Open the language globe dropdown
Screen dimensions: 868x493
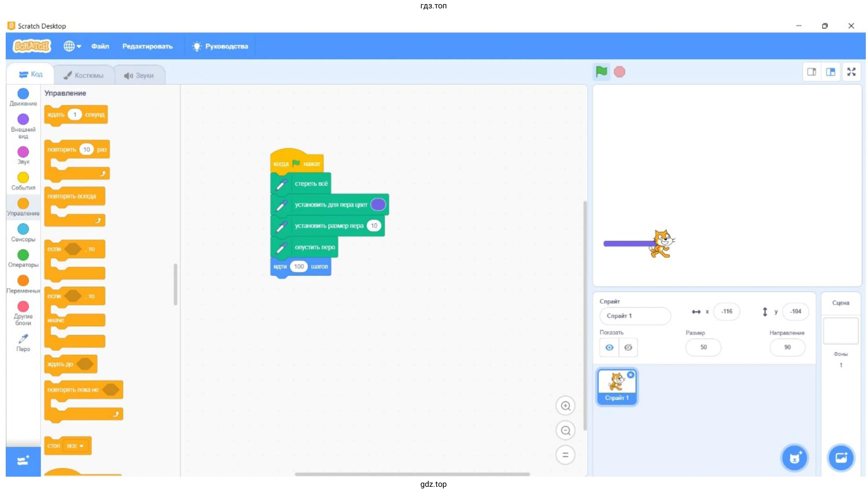point(72,46)
